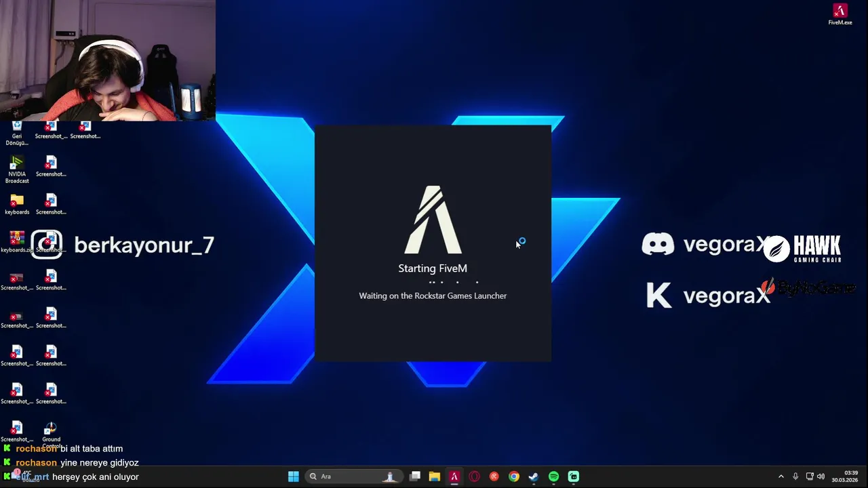Open File Explorer from the taskbar

tap(435, 476)
